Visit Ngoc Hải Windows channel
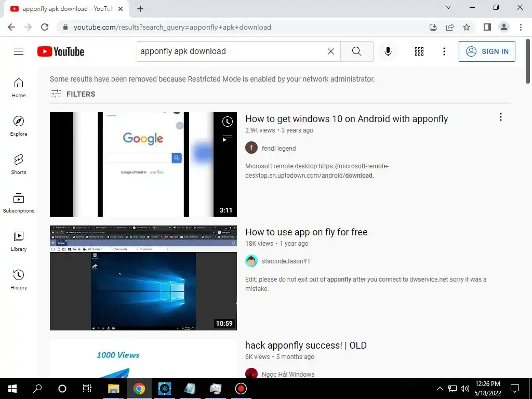This screenshot has width=532, height=399. pos(288,374)
